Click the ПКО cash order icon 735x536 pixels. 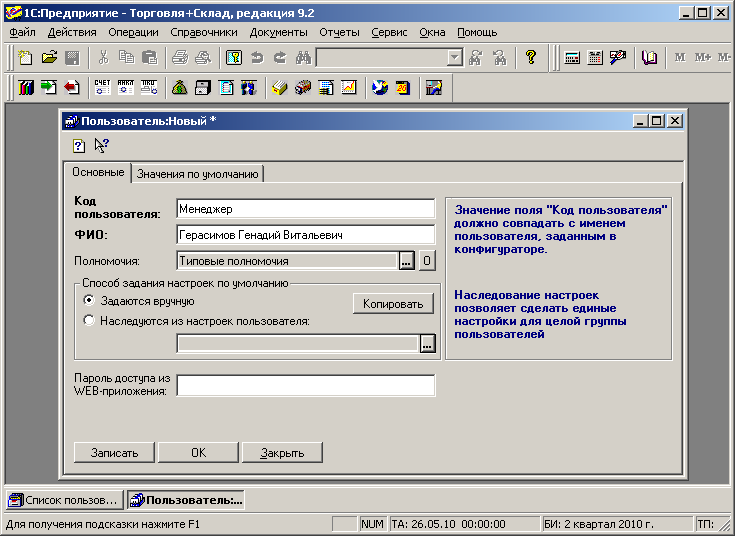[149, 87]
